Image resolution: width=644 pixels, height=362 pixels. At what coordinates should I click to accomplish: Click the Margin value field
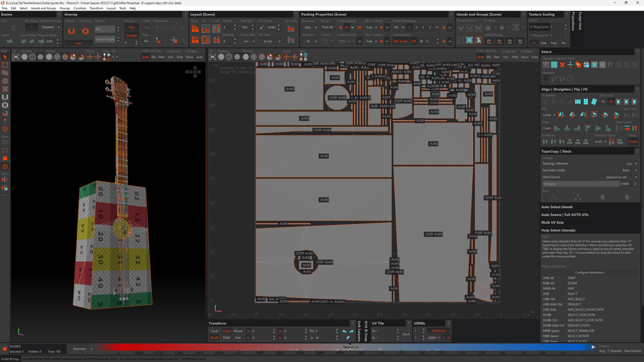(230, 27)
